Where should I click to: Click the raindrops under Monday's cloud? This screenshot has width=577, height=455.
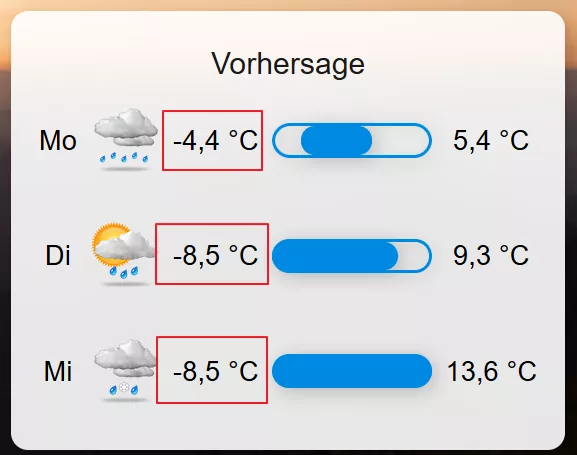pyautogui.click(x=124, y=157)
